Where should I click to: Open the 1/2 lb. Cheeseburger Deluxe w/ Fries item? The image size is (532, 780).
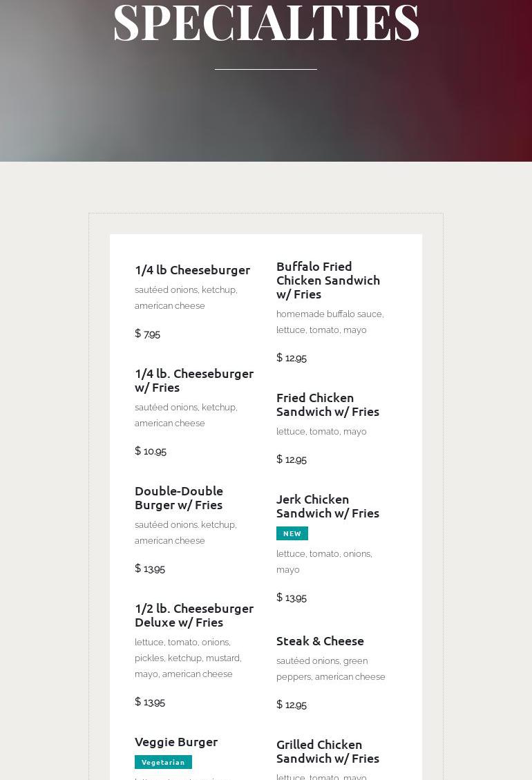pos(194,616)
